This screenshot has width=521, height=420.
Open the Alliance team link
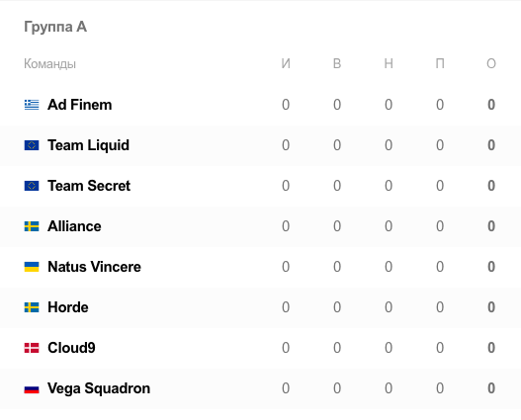pos(74,226)
